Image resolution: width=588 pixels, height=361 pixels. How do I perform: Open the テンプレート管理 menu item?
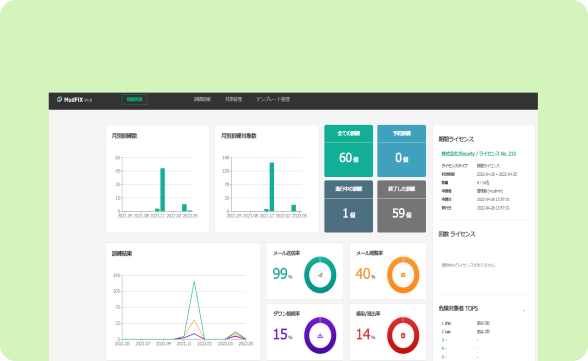point(273,99)
